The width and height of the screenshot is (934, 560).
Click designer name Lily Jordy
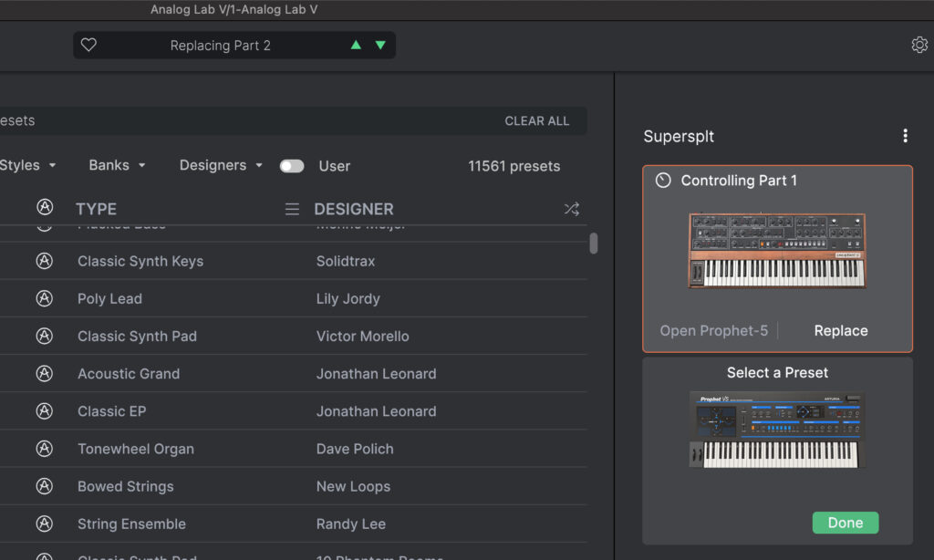tap(348, 298)
